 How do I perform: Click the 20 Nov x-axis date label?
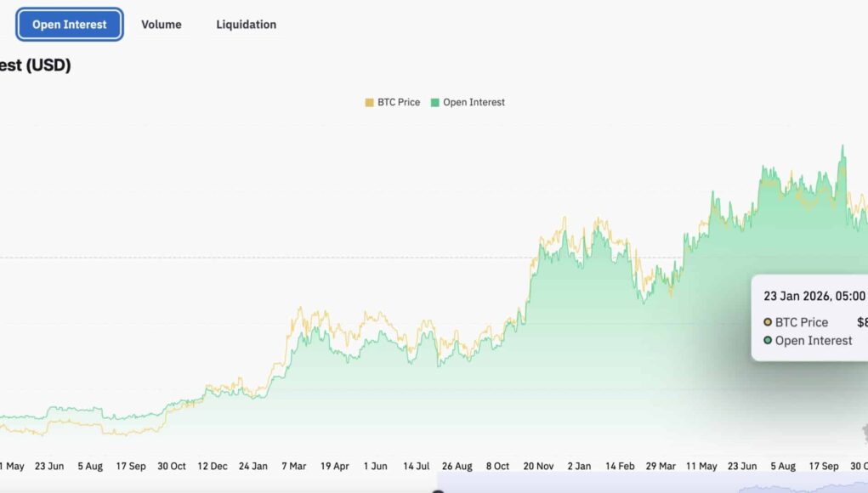tap(537, 466)
